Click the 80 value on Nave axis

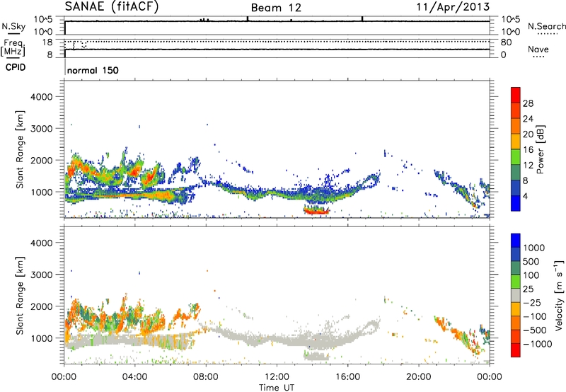(507, 42)
